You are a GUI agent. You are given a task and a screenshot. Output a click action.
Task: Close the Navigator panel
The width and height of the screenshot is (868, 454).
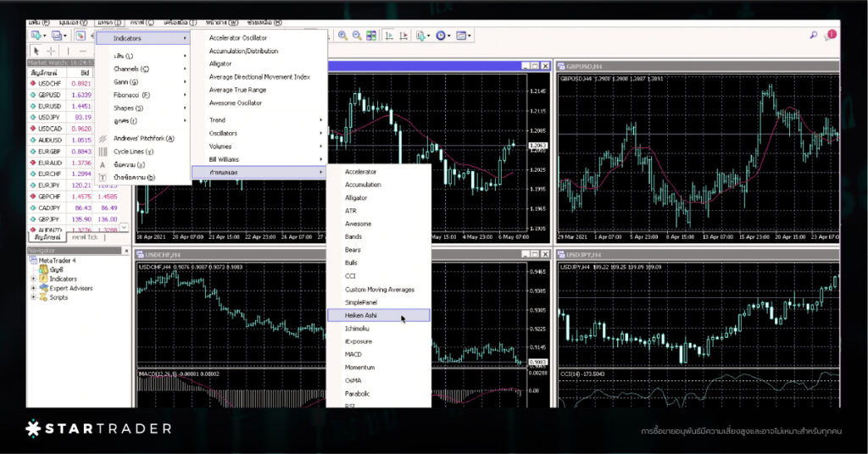tap(126, 251)
